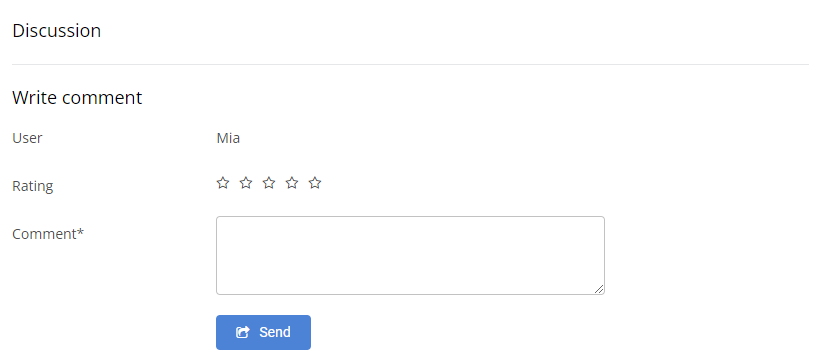
Task: Set rating to three stars
Action: click(x=269, y=183)
